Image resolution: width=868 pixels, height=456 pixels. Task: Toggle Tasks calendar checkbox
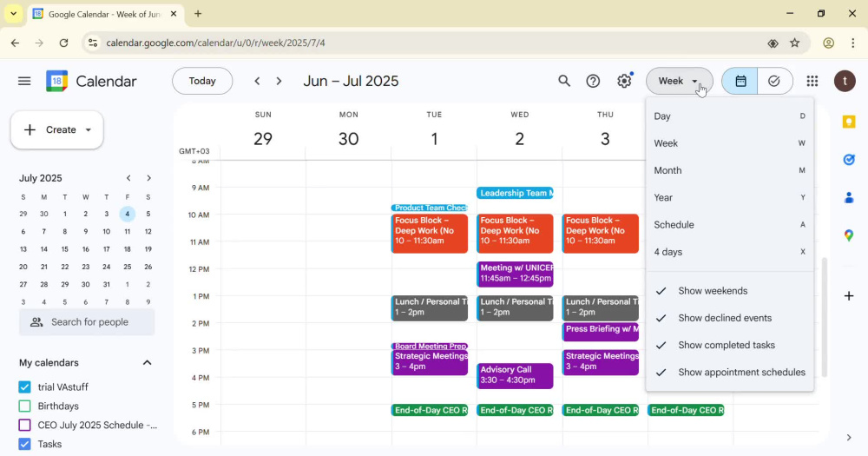[24, 444]
